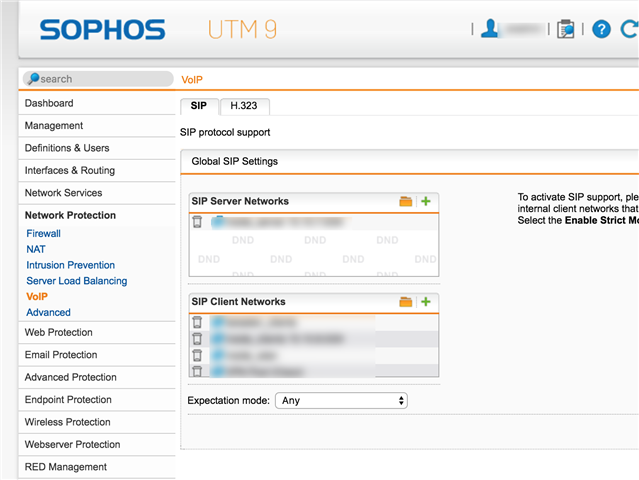Viewport: 639px width, 480px height.
Task: Open the Expectation mode dropdown
Action: click(342, 401)
